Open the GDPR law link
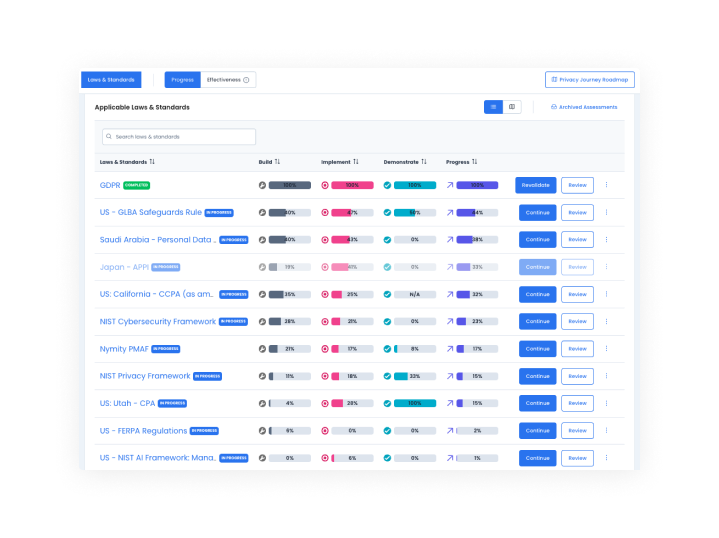The height and width of the screenshot is (538, 719). coord(110,185)
